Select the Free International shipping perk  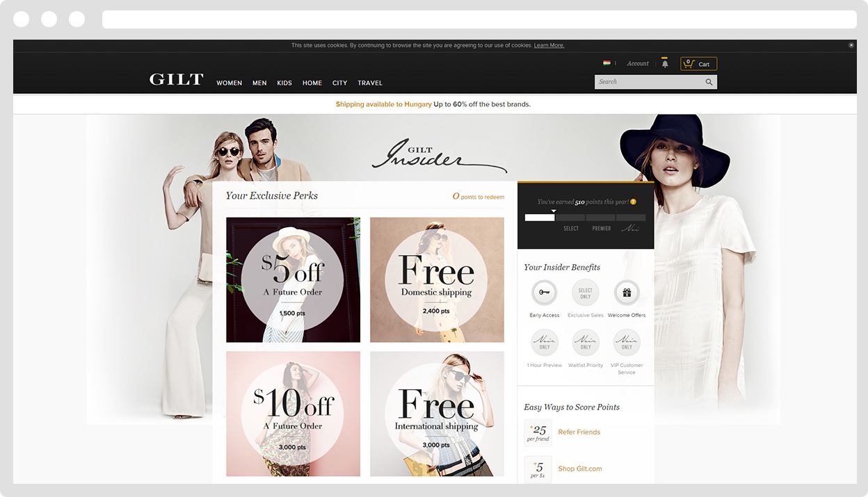click(x=437, y=414)
